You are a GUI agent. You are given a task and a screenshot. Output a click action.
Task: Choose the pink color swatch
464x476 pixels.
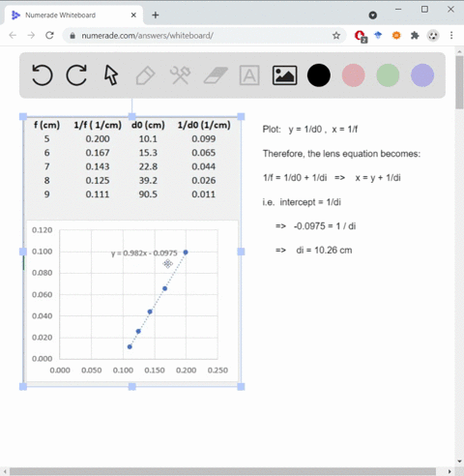tap(354, 75)
